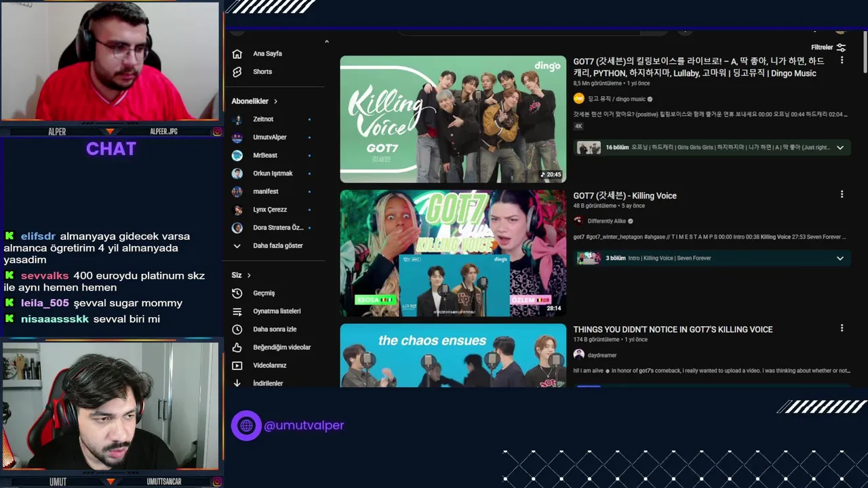Open Beğendiğim videolar thumbs-up icon
The image size is (868, 488).
237,348
